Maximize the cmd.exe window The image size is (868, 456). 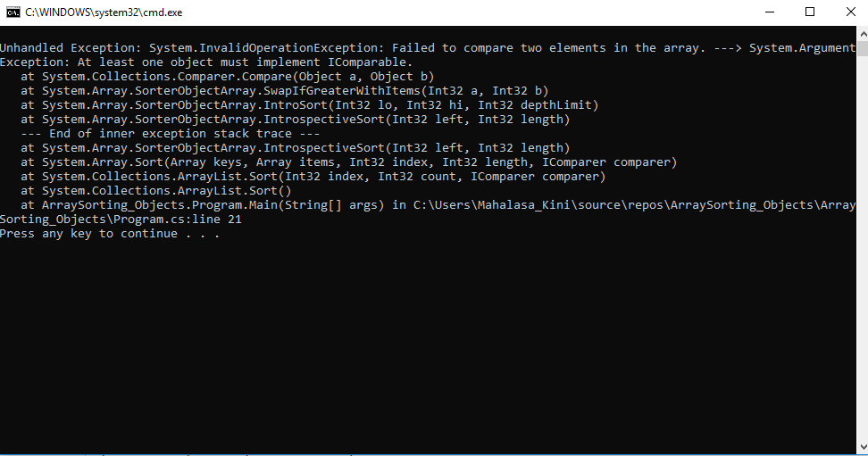pos(810,12)
